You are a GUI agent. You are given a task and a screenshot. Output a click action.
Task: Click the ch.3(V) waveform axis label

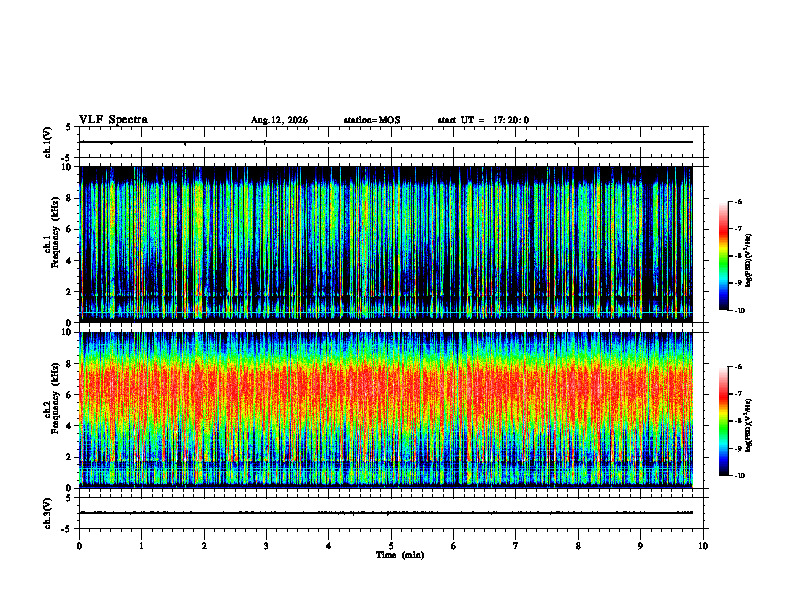tap(48, 513)
